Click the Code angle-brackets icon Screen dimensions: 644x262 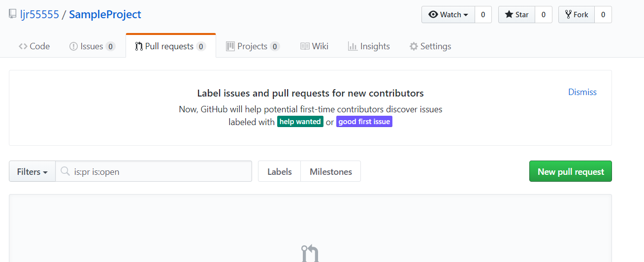click(23, 46)
